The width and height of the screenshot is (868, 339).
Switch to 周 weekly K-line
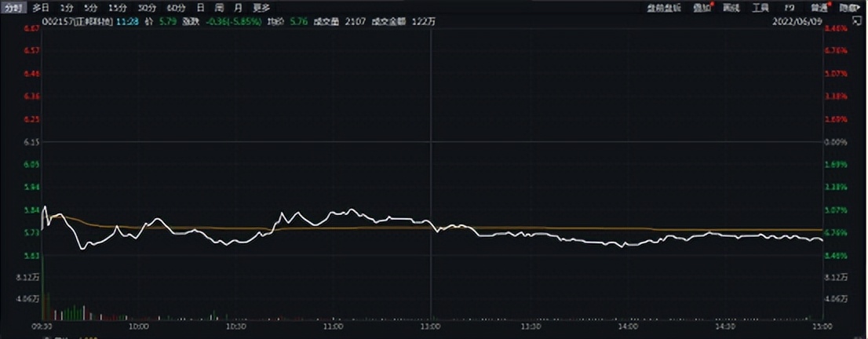tap(219, 7)
